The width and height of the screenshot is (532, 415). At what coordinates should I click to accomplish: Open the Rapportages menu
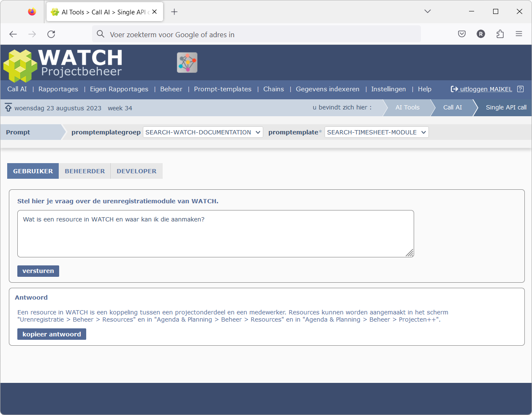pos(58,89)
